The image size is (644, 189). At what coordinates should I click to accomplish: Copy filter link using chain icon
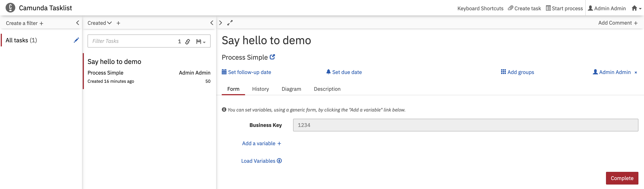[x=187, y=42]
